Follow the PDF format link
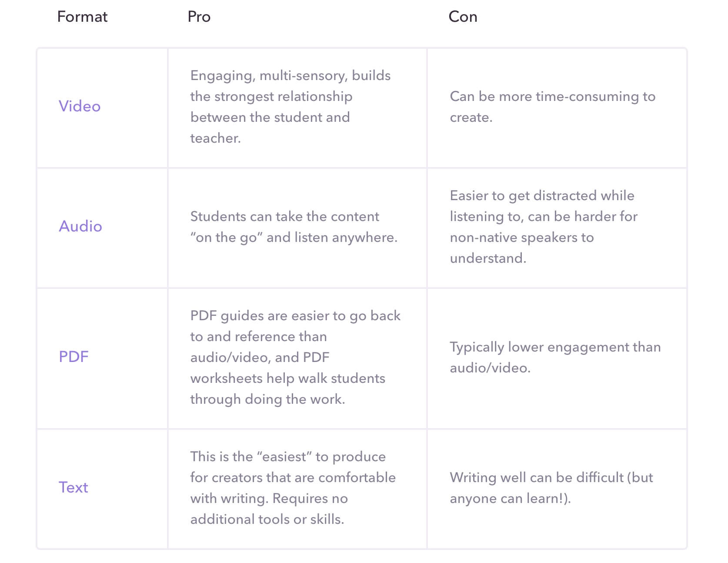The image size is (728, 563). click(x=73, y=357)
